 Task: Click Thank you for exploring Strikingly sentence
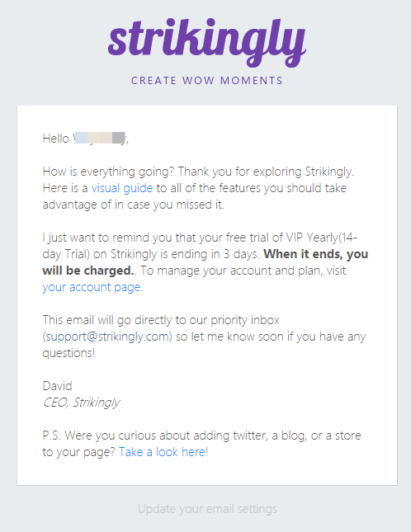click(x=266, y=172)
